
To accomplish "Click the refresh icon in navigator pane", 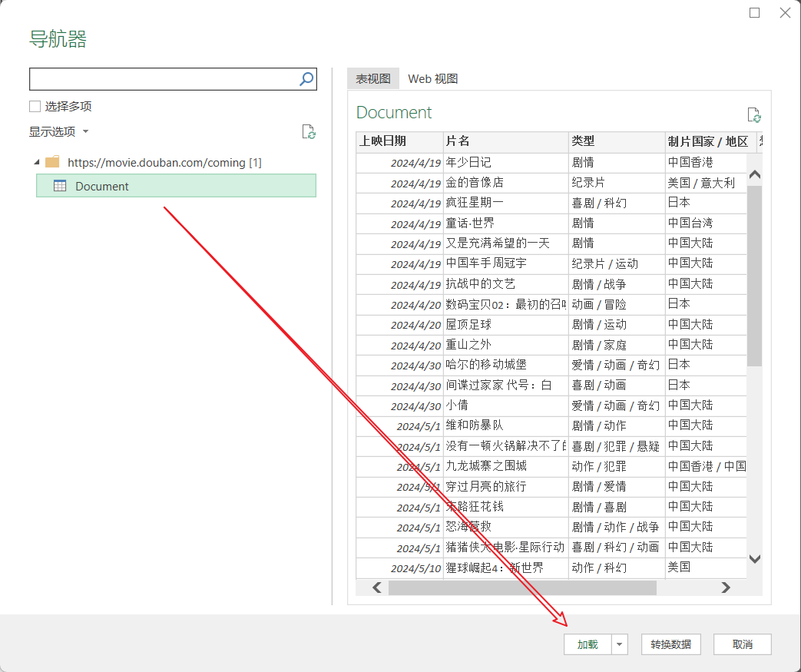I will coord(309,132).
